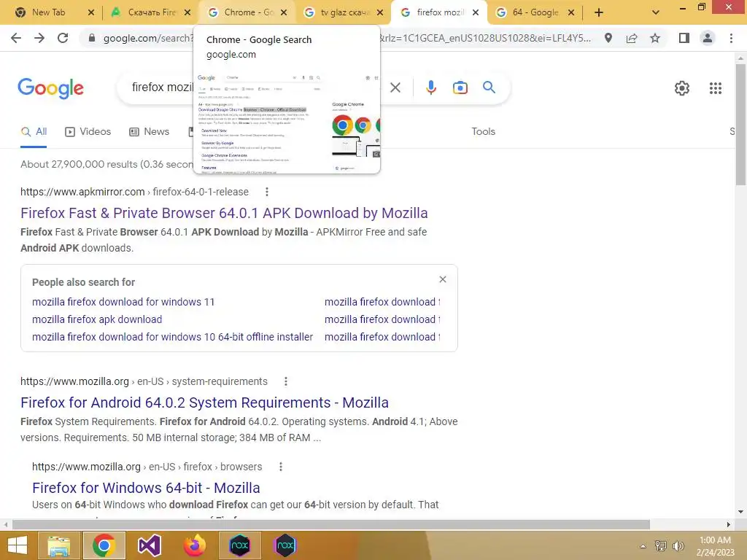Open network status in the system tray

point(661,546)
